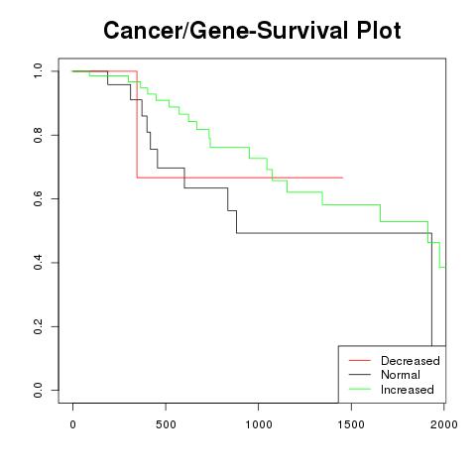Image resolution: width=476 pixels, height=476 pixels.
Task: Click the 0.0 y-axis tick label
Action: pyautogui.click(x=38, y=390)
